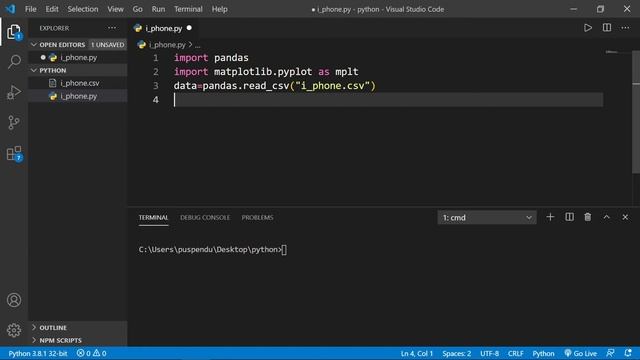Select i_phone.py under Open Editors
The width and height of the screenshot is (640, 360).
tap(78, 58)
